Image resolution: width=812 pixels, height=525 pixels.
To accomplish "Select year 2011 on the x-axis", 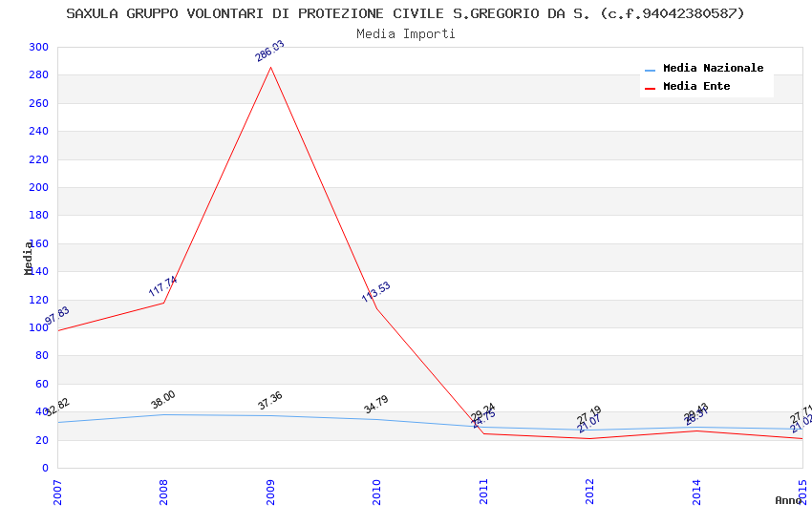I will [483, 492].
